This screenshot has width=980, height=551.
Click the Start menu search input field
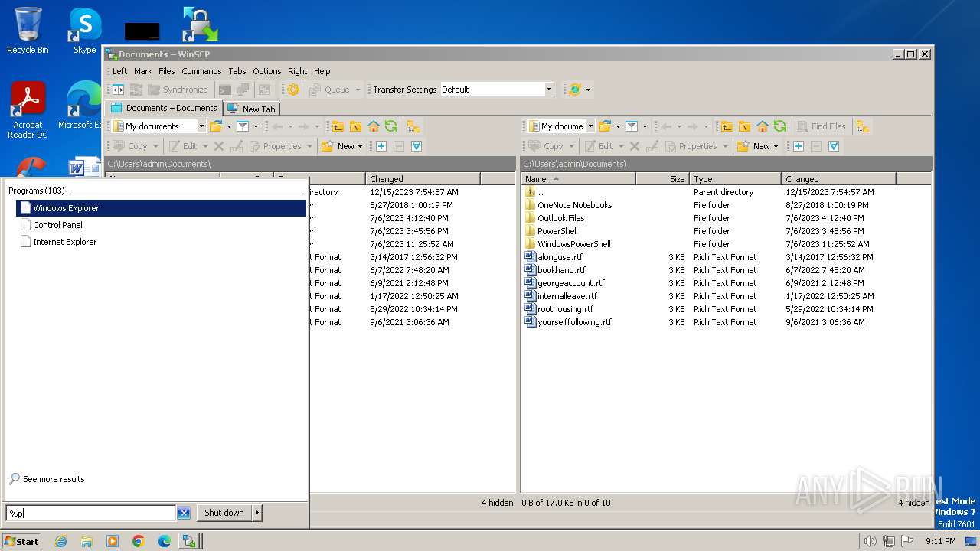[91, 514]
